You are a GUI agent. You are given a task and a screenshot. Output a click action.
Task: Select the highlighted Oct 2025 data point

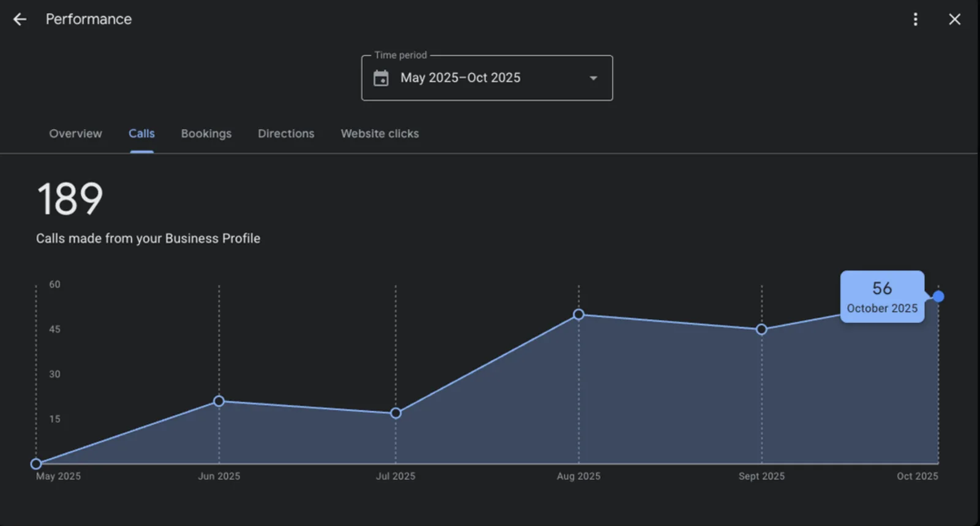pyautogui.click(x=938, y=296)
